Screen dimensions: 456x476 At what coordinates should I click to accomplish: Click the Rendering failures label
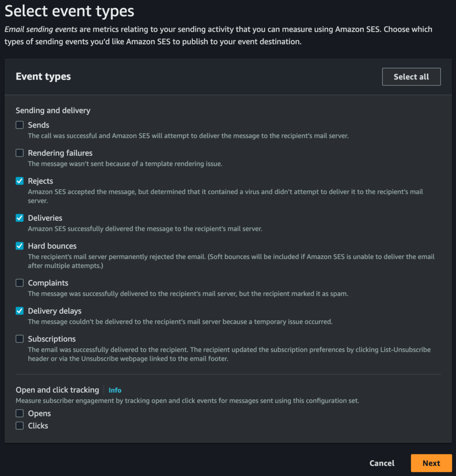coord(60,153)
